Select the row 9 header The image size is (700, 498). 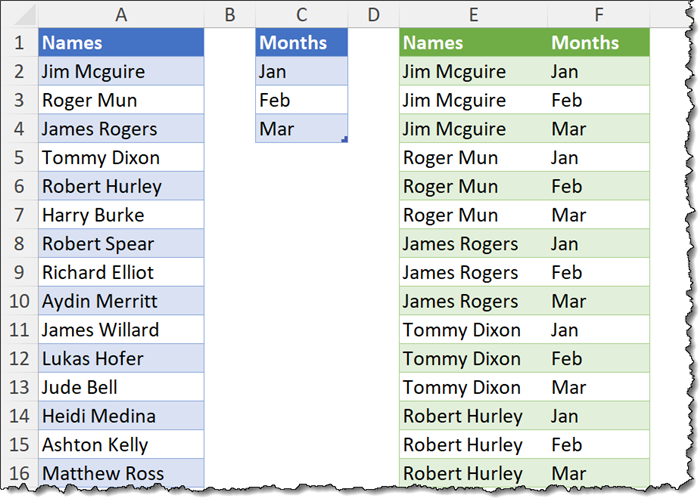[18, 272]
